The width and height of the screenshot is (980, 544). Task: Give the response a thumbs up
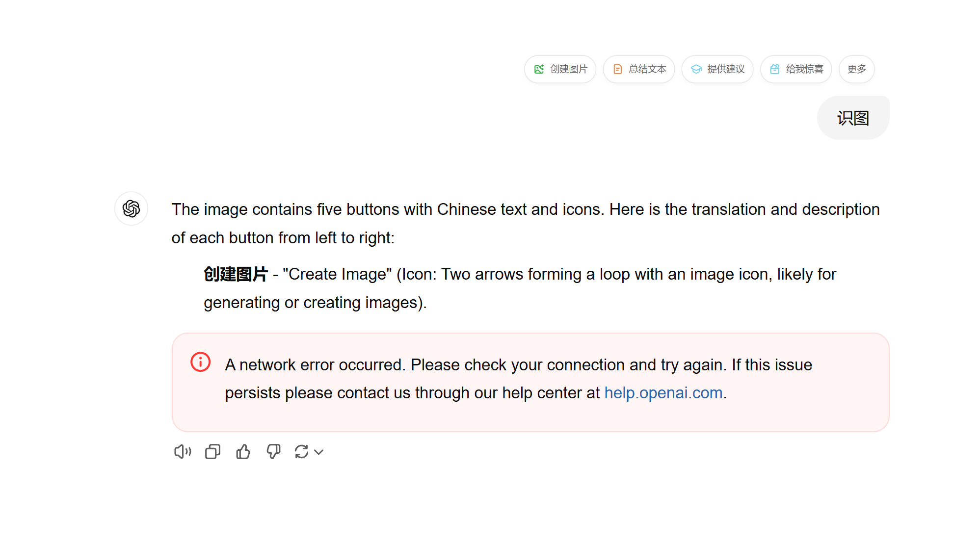click(243, 451)
